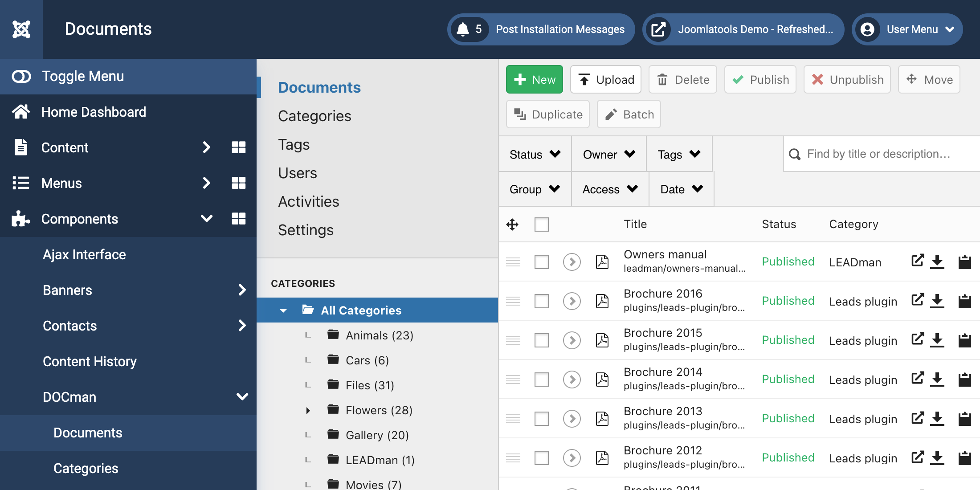Open notifications bell with 5 messages
Image resolution: width=980 pixels, height=490 pixels.
click(x=470, y=29)
